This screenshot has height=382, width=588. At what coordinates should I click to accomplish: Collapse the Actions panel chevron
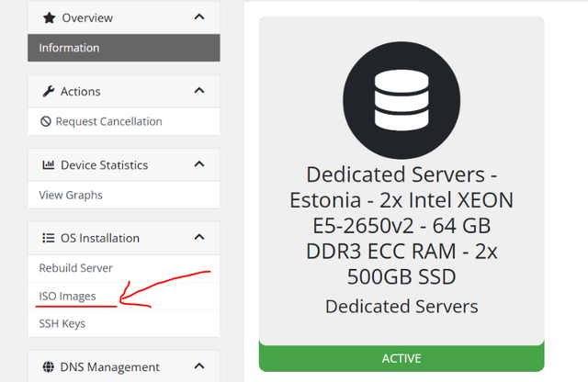coord(199,90)
